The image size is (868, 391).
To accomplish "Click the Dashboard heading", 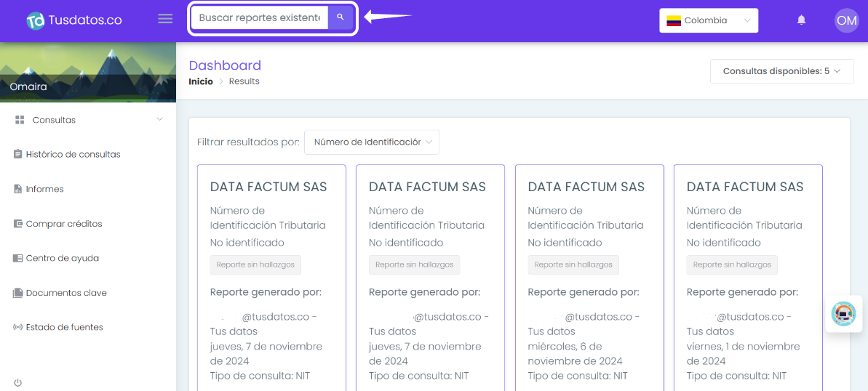I will [225, 65].
